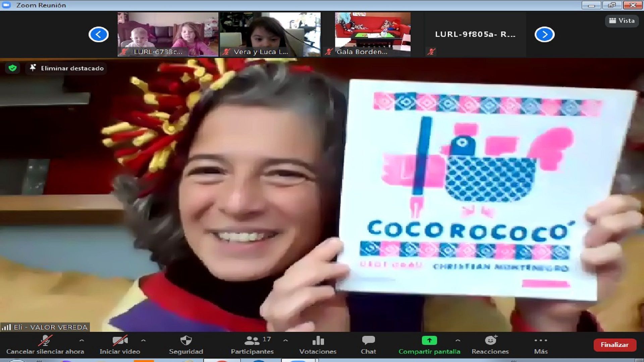Go to the next participants thumbnail page

click(x=544, y=34)
